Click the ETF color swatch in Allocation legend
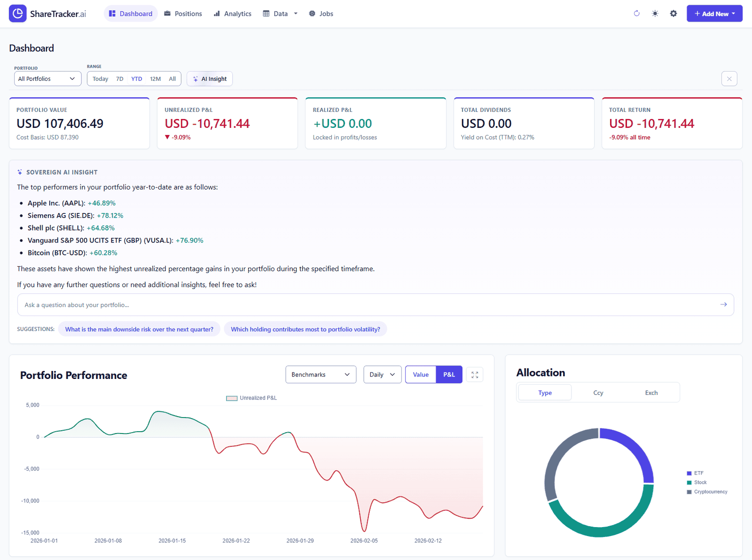This screenshot has height=560, width=752. pos(689,473)
